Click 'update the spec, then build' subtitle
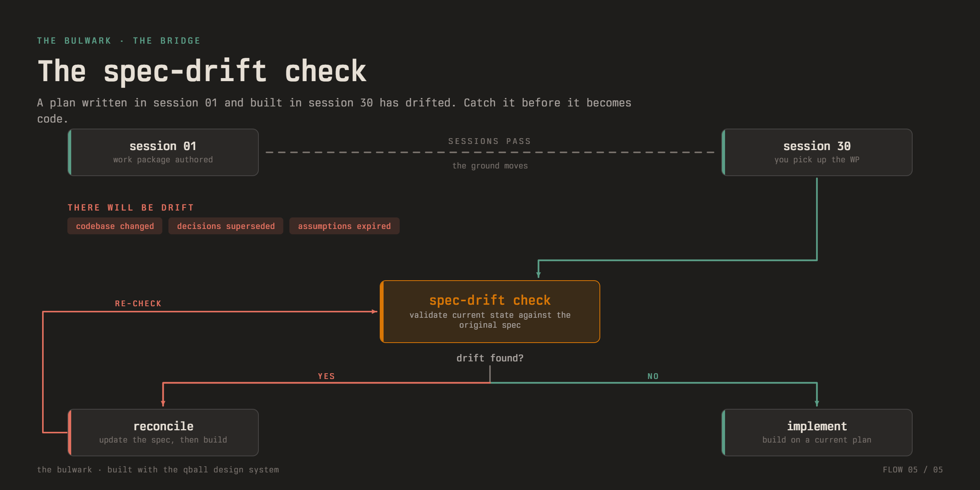Screen dimensions: 980x490 [163, 440]
